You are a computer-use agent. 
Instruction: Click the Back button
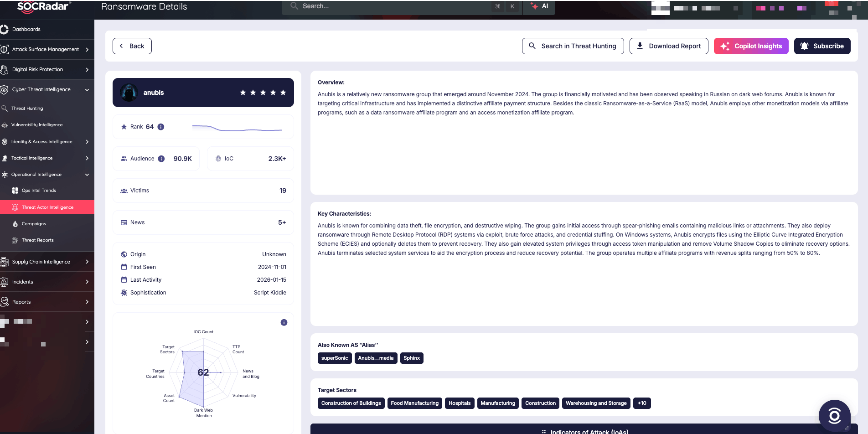pos(132,46)
